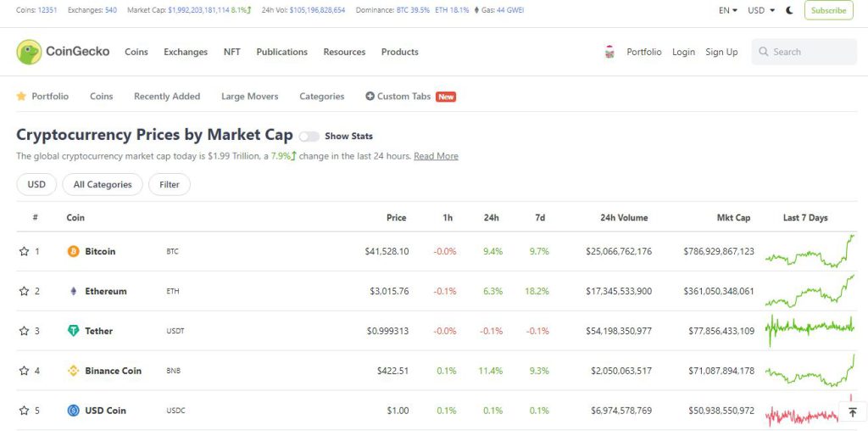Click Ethereum's 7-day sparkline chart
868x431 pixels.
click(810, 291)
